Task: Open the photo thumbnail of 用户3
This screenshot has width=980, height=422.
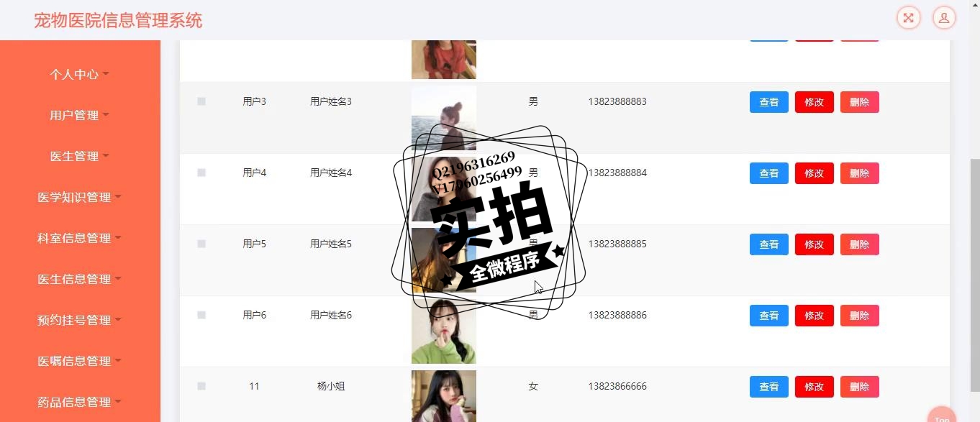Action: (444, 118)
